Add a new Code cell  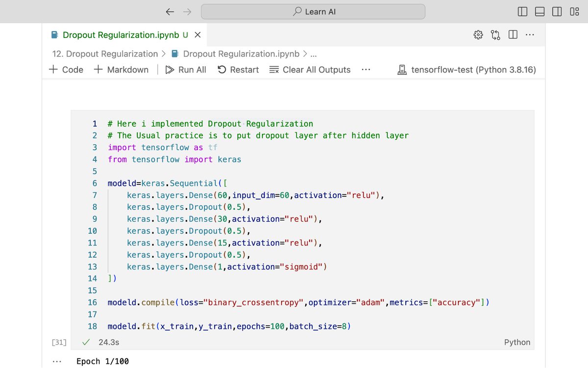click(66, 70)
